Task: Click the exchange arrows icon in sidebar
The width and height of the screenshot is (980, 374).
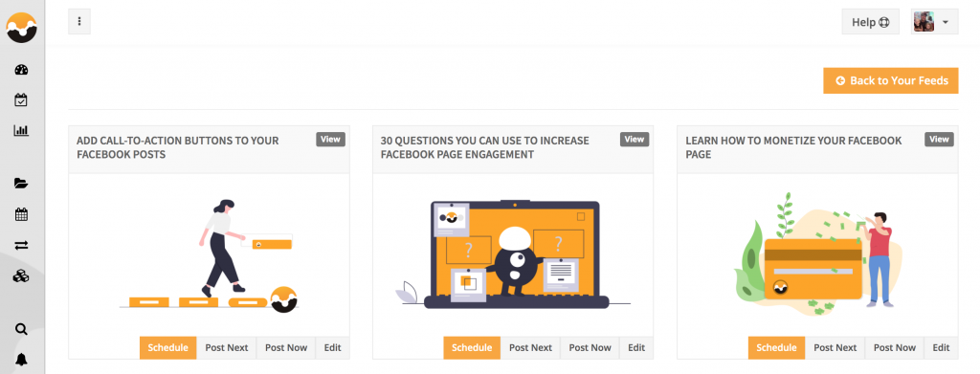Action: click(21, 246)
